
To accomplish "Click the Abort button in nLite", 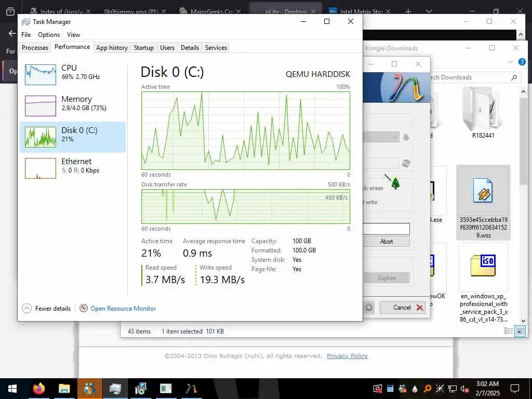I will [387, 241].
